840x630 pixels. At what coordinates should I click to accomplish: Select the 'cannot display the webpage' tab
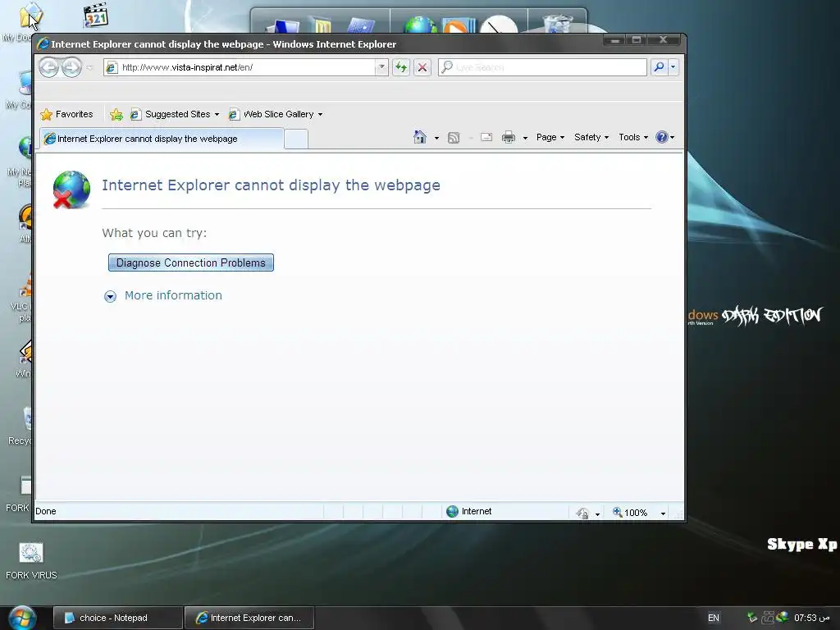(162, 139)
